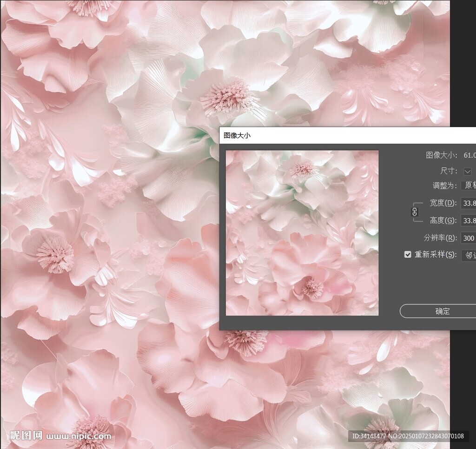The height and width of the screenshot is (449, 476).
Task: Toggle the constrain proportions chain link icon
Action: (415, 212)
